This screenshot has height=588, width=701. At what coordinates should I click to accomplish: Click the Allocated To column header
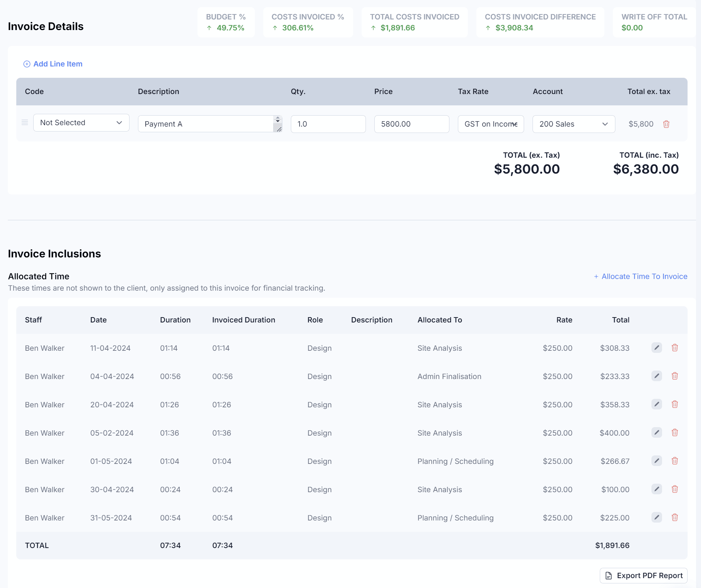(440, 320)
